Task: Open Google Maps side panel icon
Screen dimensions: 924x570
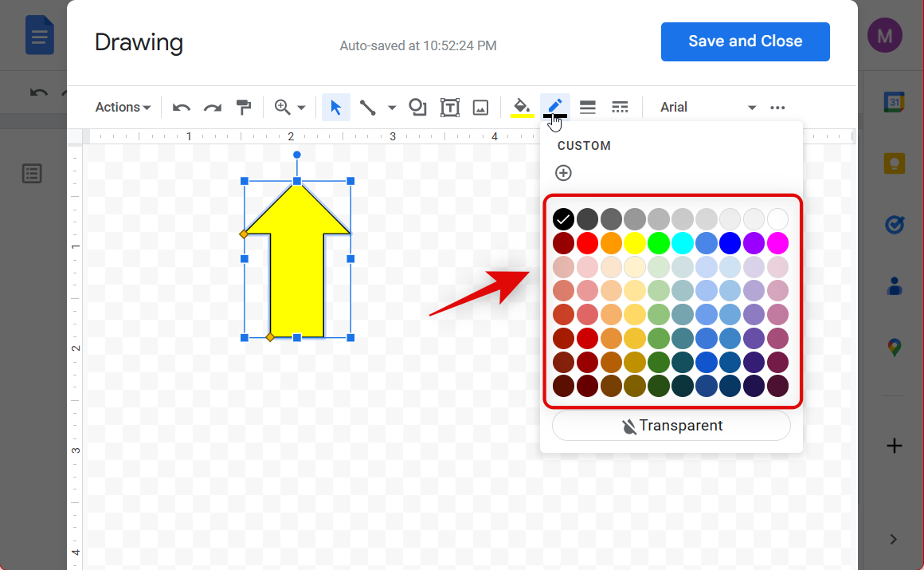Action: [x=894, y=347]
